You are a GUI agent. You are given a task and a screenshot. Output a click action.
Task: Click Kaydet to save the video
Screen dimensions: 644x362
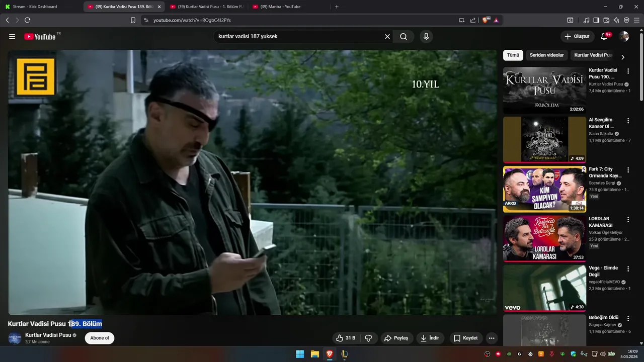(466, 338)
